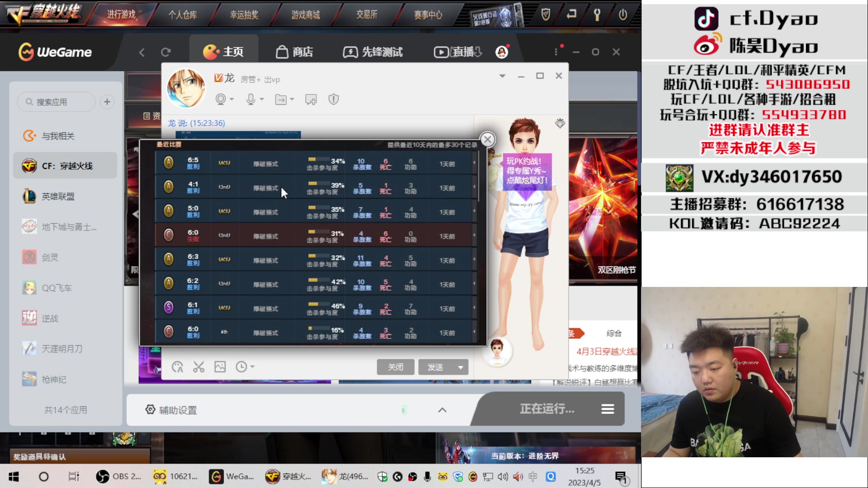This screenshot has height=488, width=868.
Task: Select CF: 穿越火线 in the sidebar
Action: [65, 166]
